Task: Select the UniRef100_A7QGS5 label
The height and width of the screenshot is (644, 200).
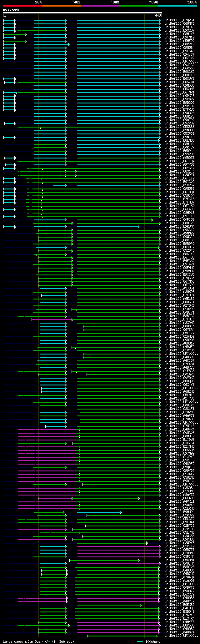Action: coord(179,278)
